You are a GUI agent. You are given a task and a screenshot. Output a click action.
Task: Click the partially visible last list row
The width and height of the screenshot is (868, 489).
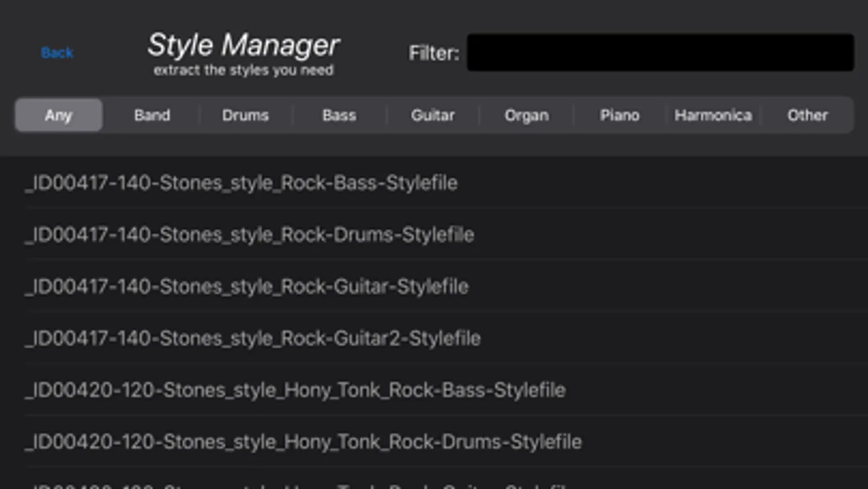299,482
